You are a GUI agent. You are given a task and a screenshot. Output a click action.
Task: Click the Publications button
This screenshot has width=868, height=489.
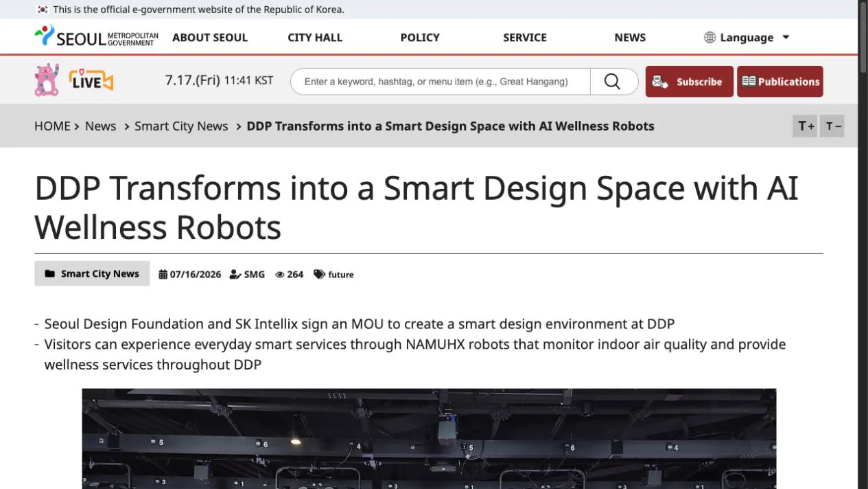pos(780,81)
